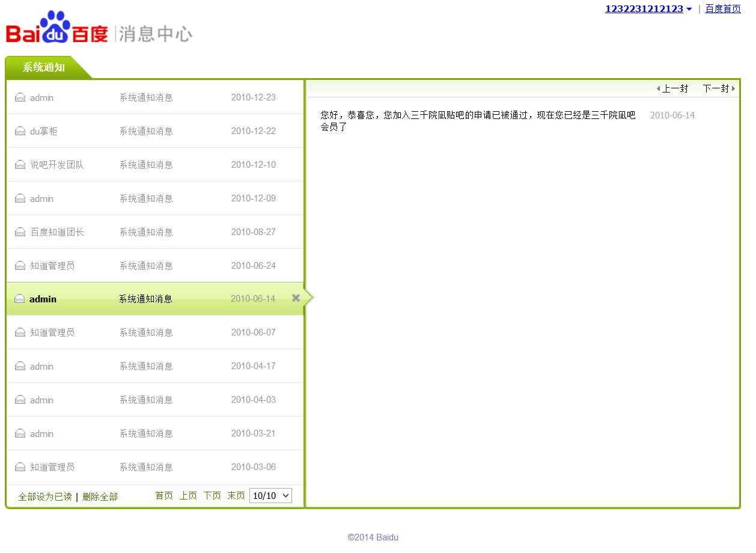Viewport: 756px width, 553px height.
Task: Open 百度知道团长 message
Action: coord(155,232)
